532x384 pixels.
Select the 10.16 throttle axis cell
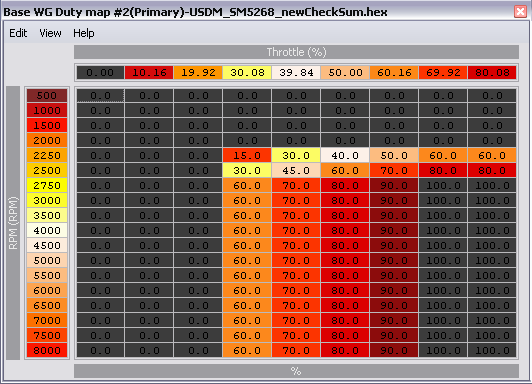(x=149, y=73)
